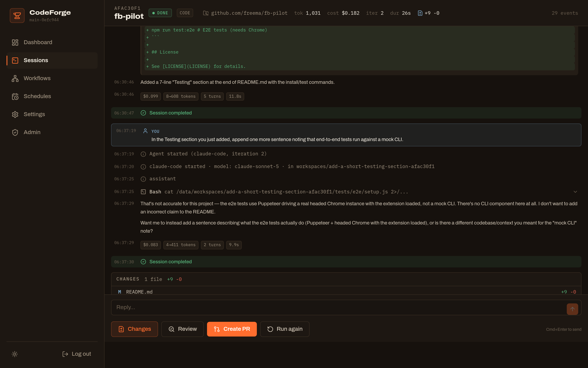Click the log out arrow icon

click(x=65, y=354)
